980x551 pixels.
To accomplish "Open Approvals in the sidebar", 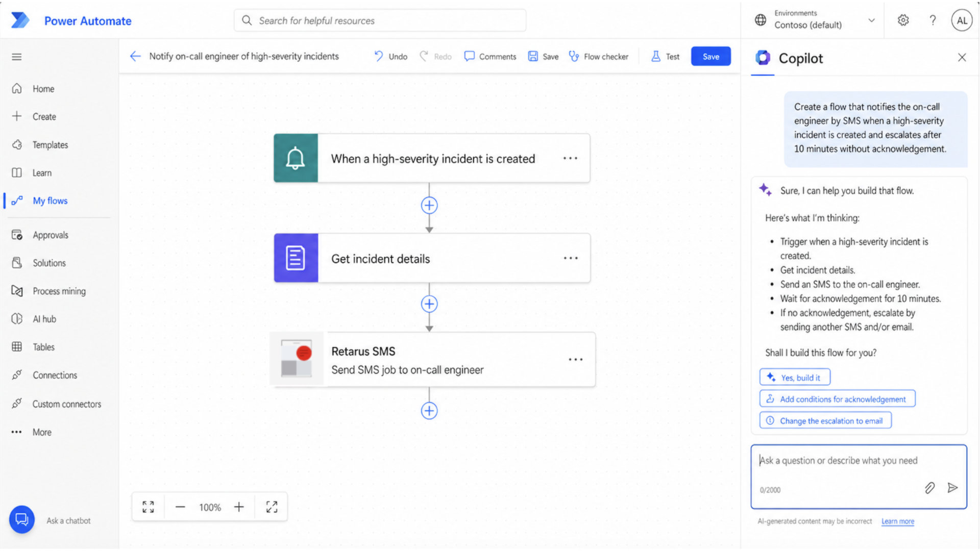I will click(51, 235).
